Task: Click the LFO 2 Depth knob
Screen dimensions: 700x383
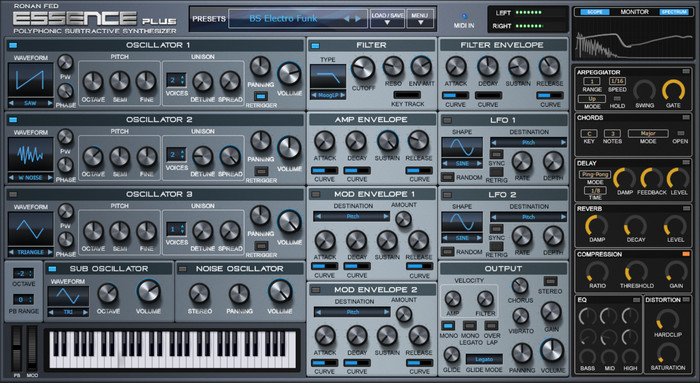Action: tap(553, 236)
